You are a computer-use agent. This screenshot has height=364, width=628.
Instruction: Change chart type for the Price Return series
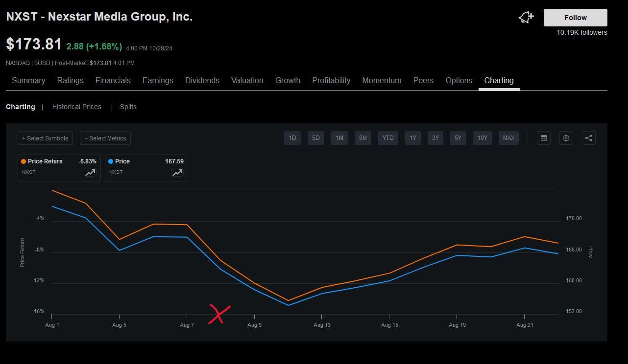coord(90,172)
